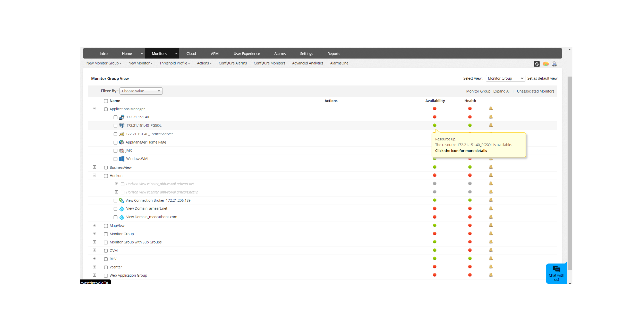Check the Horizon group checkbox
The image size is (644, 322).
[106, 176]
